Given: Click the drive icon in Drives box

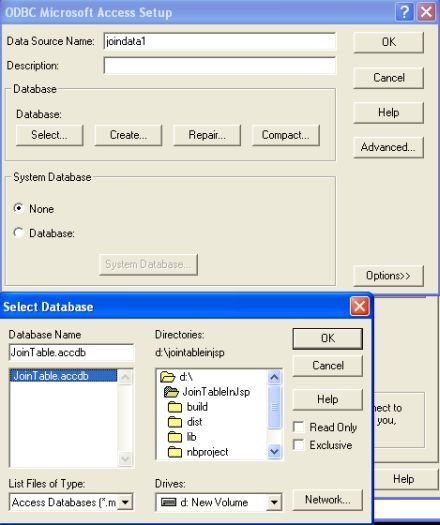Looking at the screenshot, I should (x=169, y=502).
